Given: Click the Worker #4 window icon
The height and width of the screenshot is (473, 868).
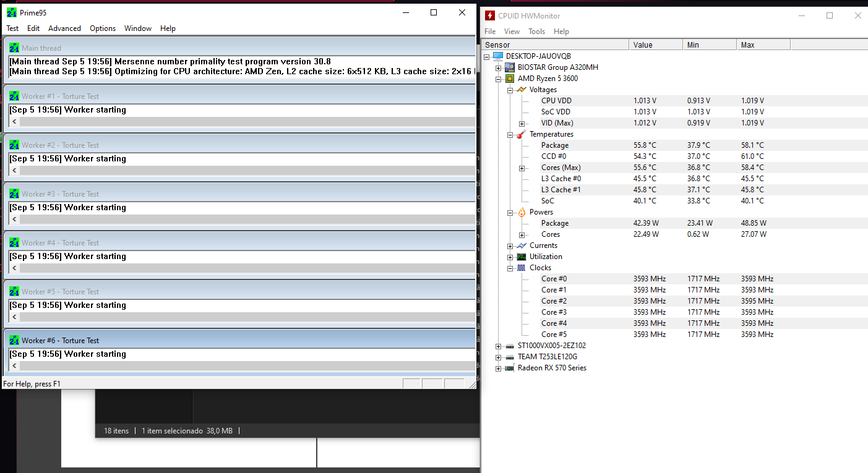Looking at the screenshot, I should click(x=14, y=242).
